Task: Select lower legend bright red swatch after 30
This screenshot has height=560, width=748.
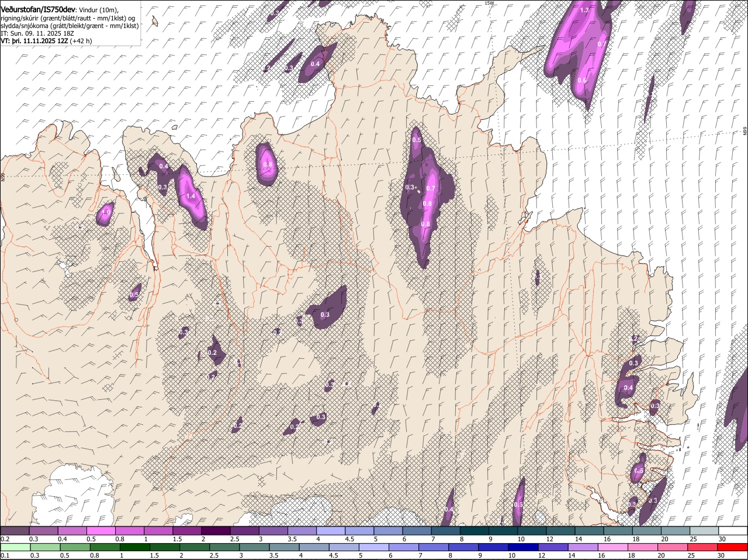Action: (733, 547)
